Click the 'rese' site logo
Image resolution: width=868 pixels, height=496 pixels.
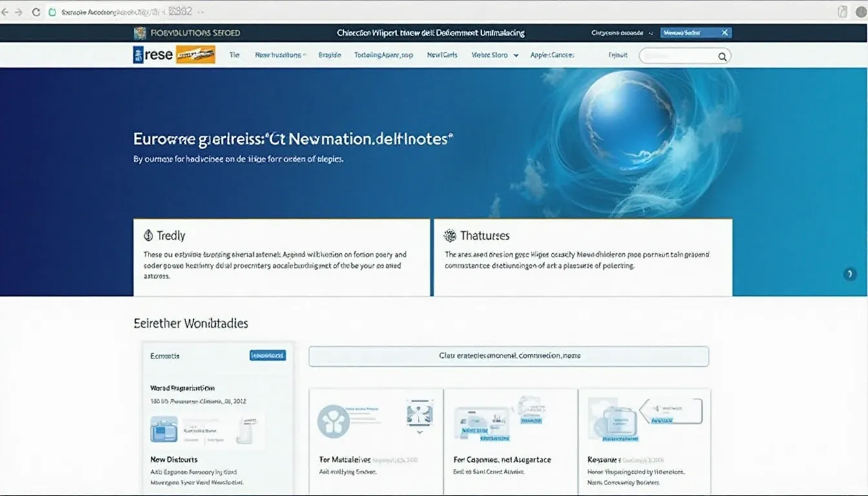(153, 55)
